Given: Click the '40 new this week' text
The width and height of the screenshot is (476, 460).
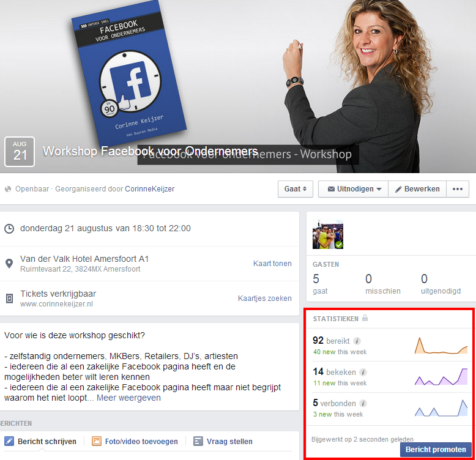Looking at the screenshot, I should coord(340,352).
